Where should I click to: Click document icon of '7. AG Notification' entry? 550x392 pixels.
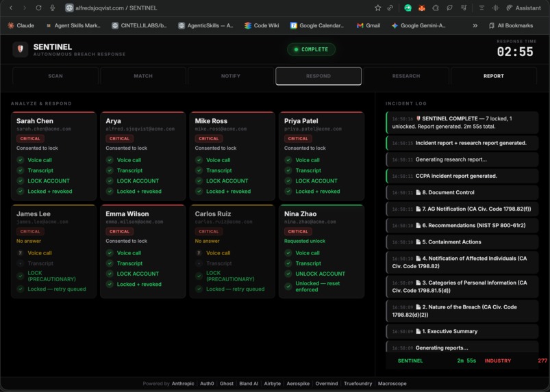point(418,209)
